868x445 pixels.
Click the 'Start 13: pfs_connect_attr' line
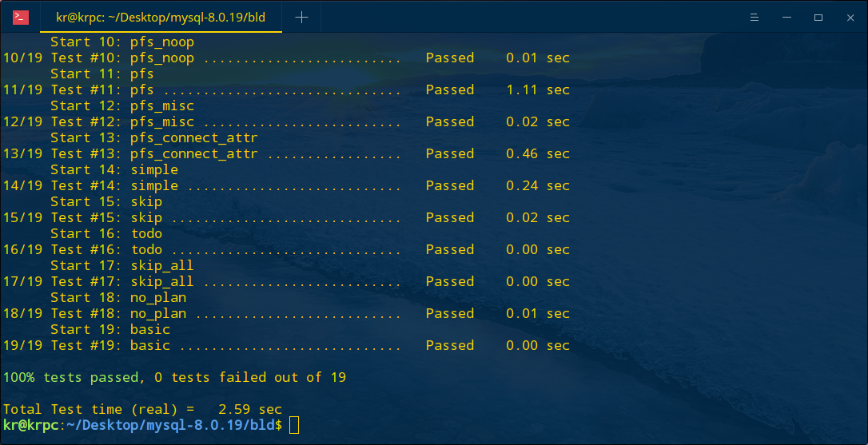point(154,137)
